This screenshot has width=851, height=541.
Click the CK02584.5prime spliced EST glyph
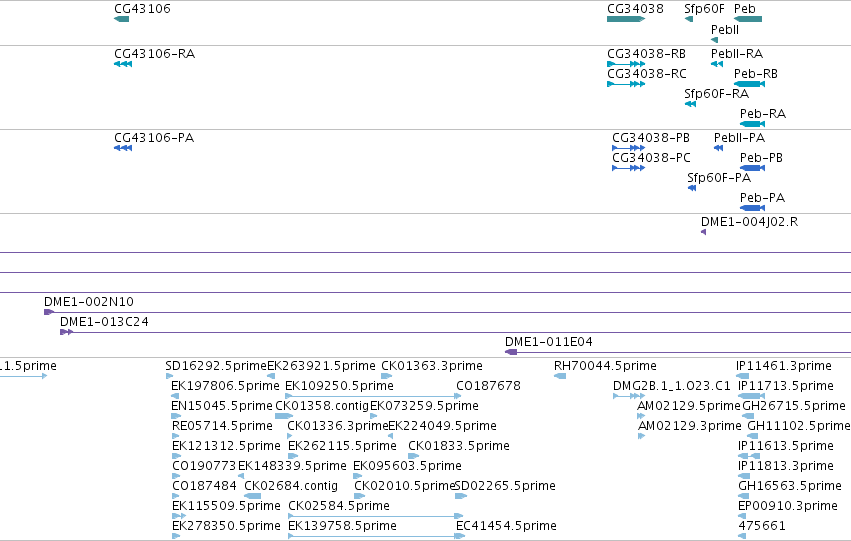pos(376,517)
